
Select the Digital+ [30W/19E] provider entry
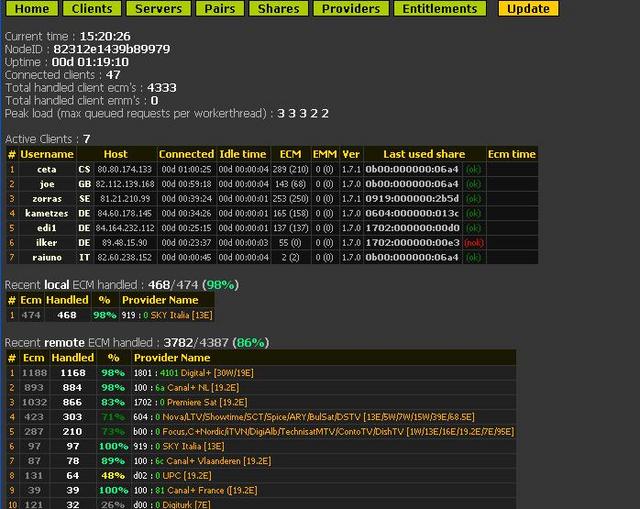click(x=211, y=373)
